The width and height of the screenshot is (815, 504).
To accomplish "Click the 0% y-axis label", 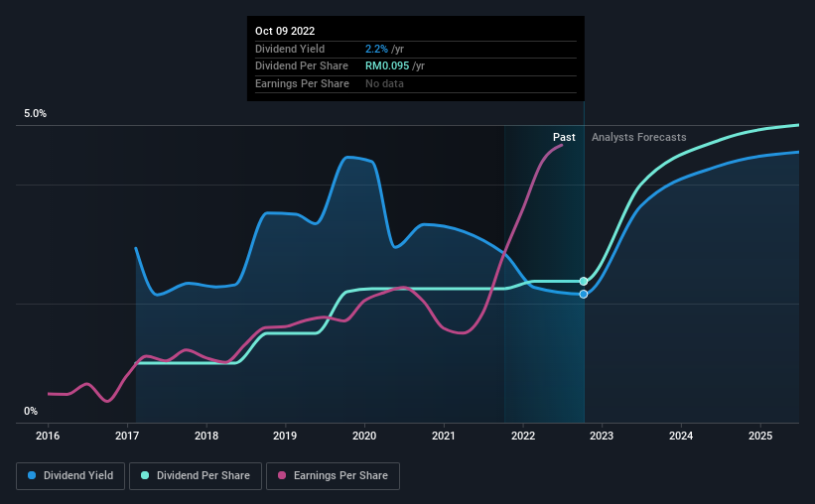I will pos(31,411).
